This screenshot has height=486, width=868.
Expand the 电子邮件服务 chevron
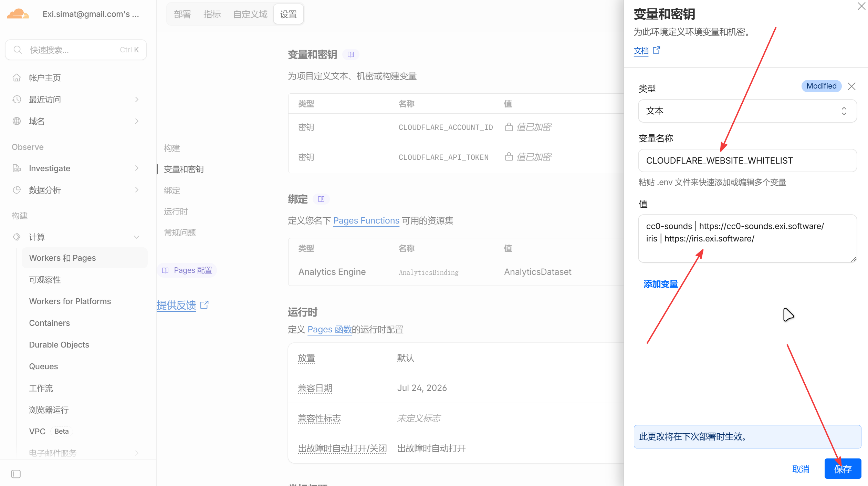137,453
